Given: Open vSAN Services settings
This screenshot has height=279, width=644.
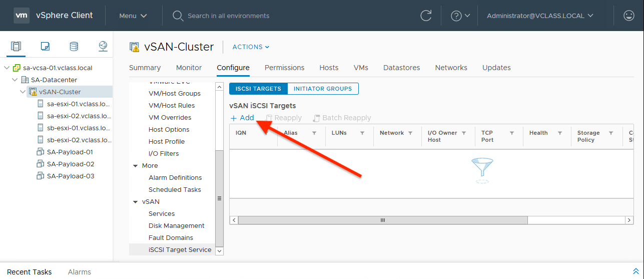Looking at the screenshot, I should [162, 214].
